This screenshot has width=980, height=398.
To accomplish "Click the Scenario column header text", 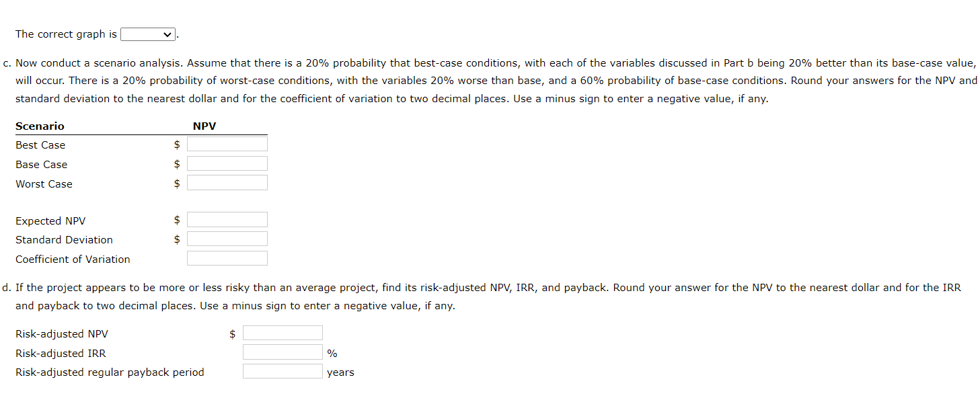I will tap(40, 126).
